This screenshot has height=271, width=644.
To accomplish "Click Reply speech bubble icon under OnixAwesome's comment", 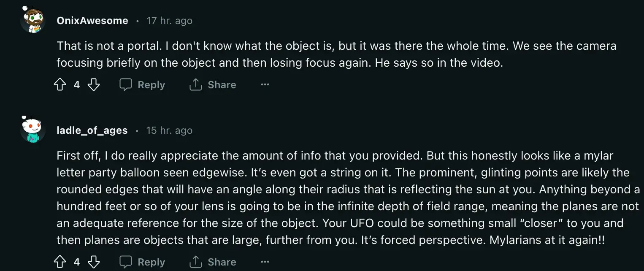I will pos(126,85).
